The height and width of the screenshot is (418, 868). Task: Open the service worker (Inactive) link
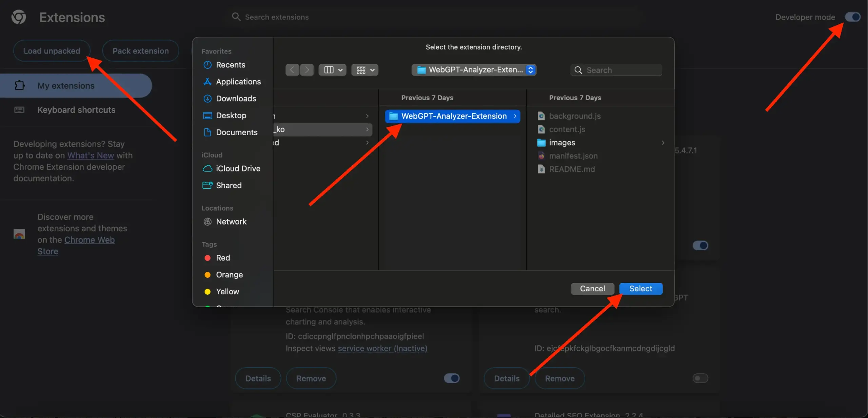(x=382, y=348)
